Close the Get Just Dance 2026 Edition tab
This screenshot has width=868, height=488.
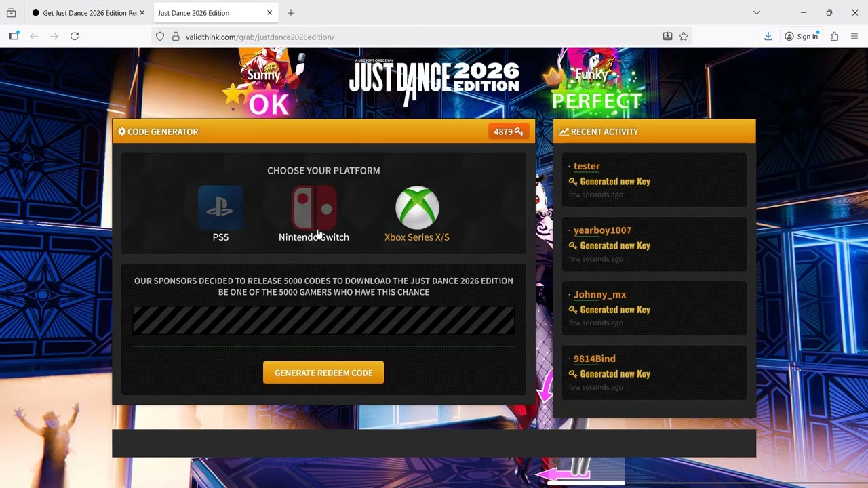tap(142, 13)
